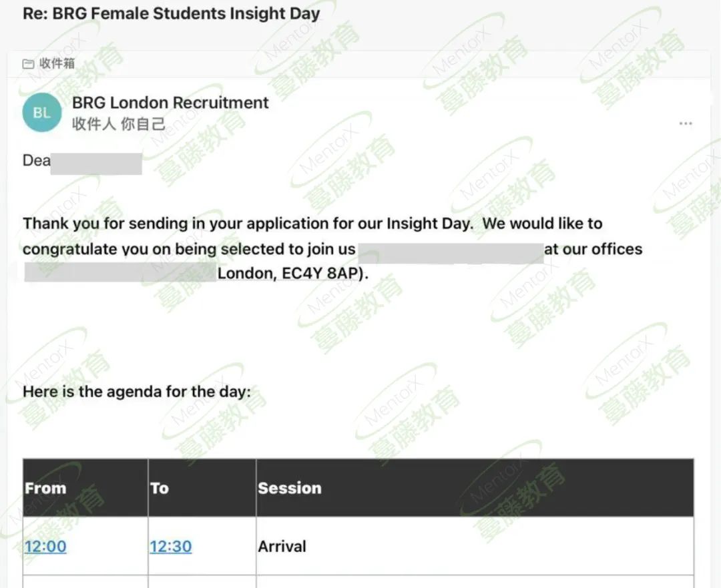Click the redacted name after Dea

(x=96, y=164)
